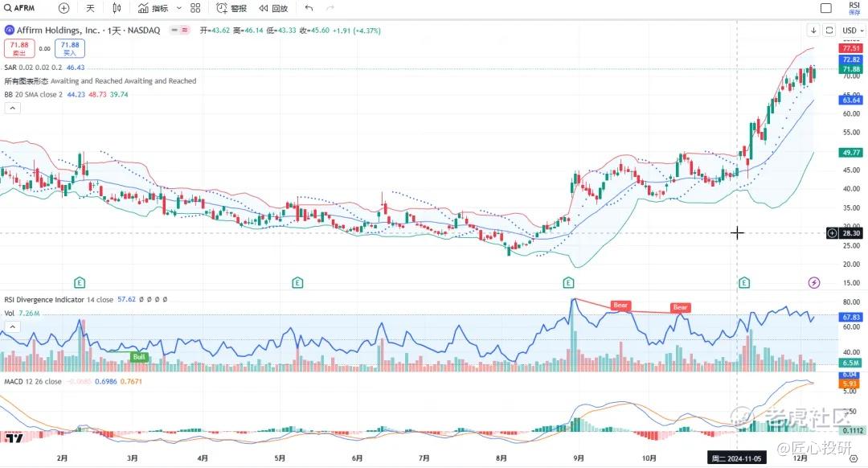
Task: Click the 71.88 买入 buy button
Action: [70, 49]
